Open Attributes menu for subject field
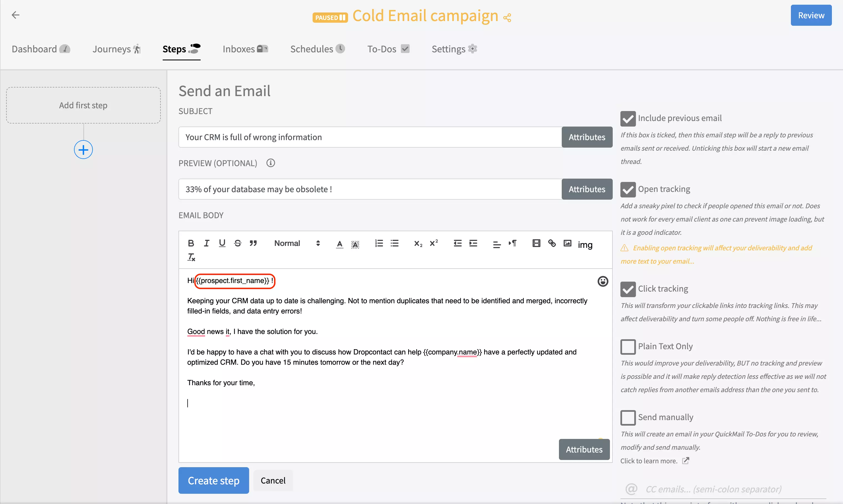 tap(586, 137)
